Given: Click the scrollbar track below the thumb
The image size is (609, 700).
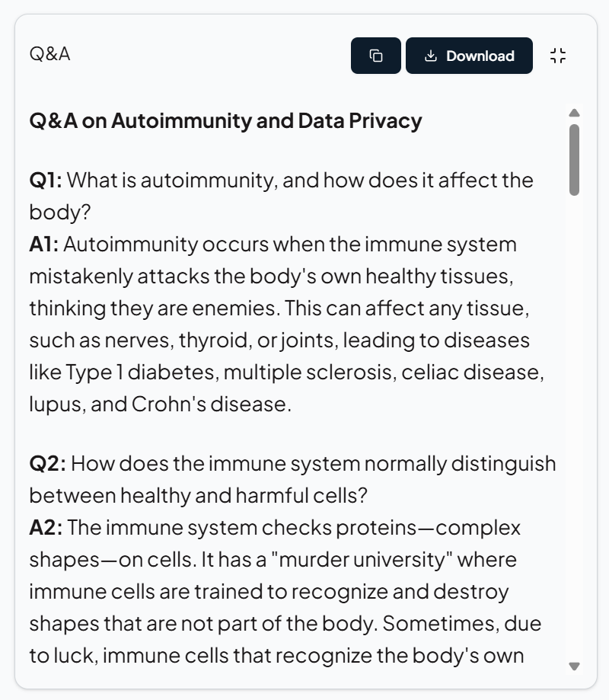Looking at the screenshot, I should [575, 427].
